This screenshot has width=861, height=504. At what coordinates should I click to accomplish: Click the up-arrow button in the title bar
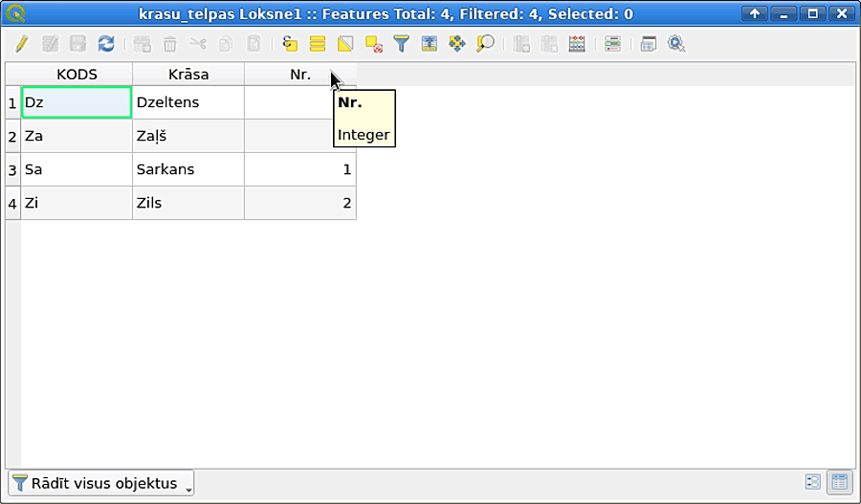coord(755,13)
